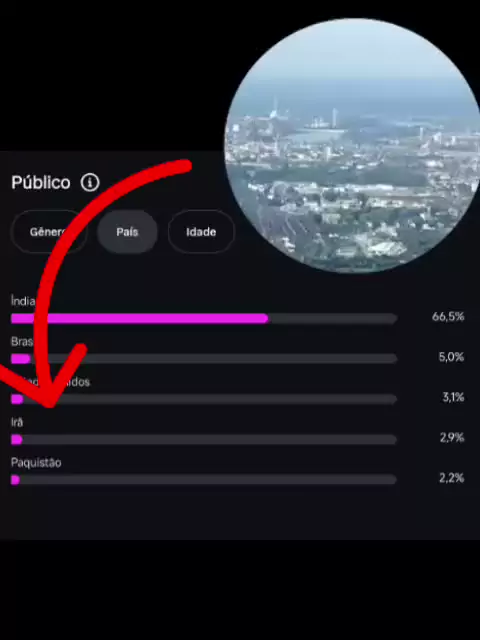Select the Paquistão country label
The height and width of the screenshot is (640, 480).
(36, 463)
